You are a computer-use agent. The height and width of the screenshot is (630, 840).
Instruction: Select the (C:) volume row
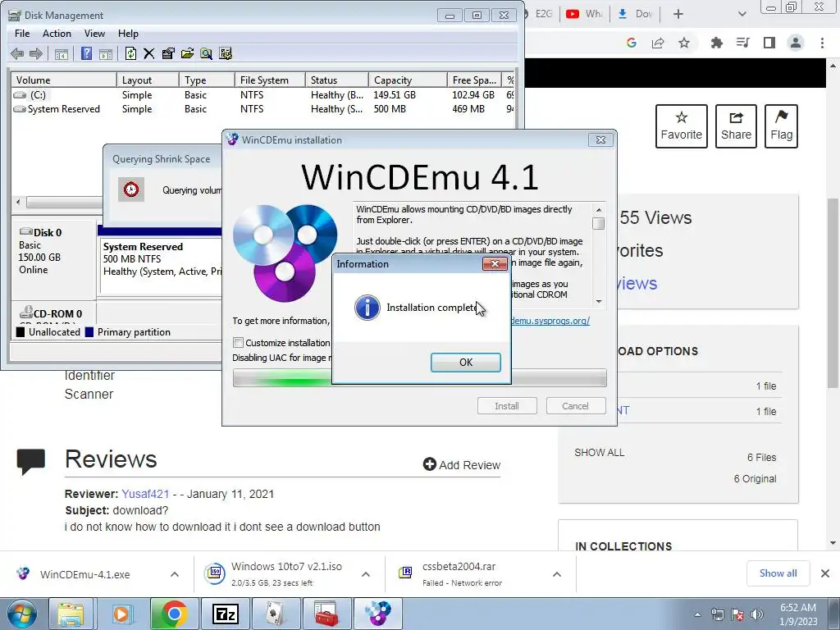(264, 95)
